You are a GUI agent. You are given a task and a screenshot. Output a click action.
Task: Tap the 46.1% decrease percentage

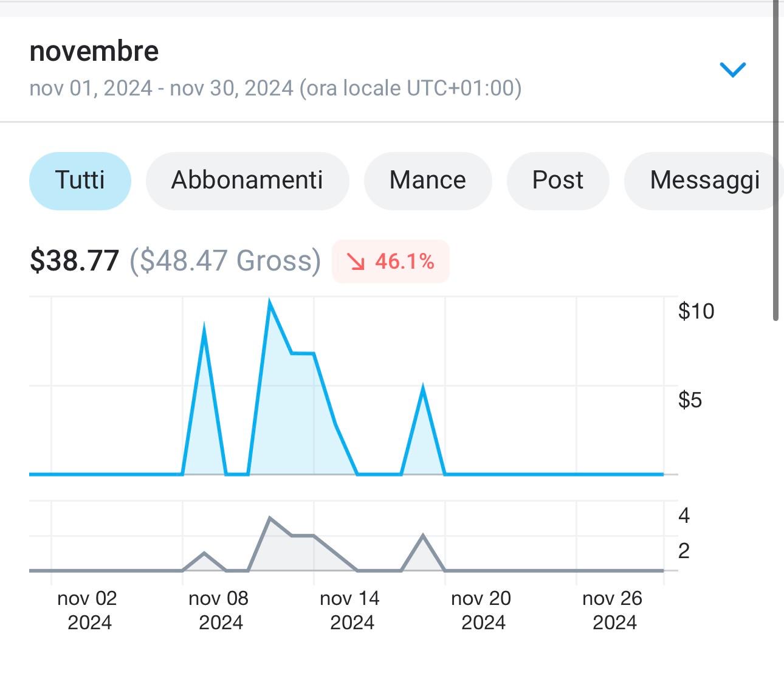404,261
